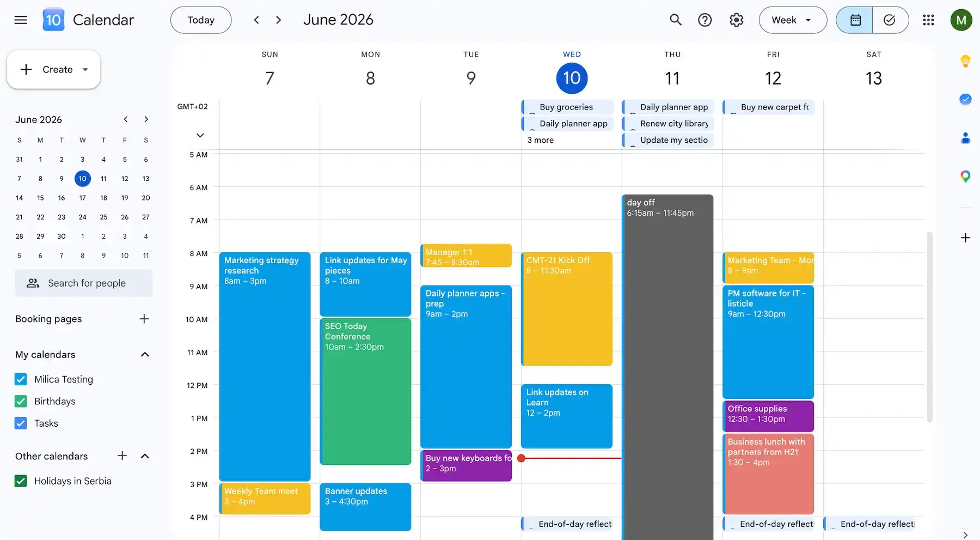Open the Create button dropdown arrow
Viewport: 980px width, 540px height.
pos(85,70)
